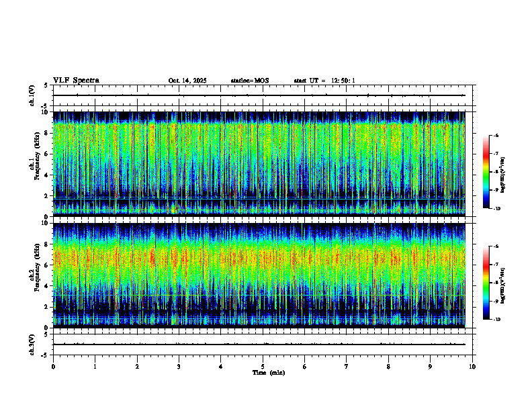Click the ch.2 spectrogram panel

coord(259,275)
